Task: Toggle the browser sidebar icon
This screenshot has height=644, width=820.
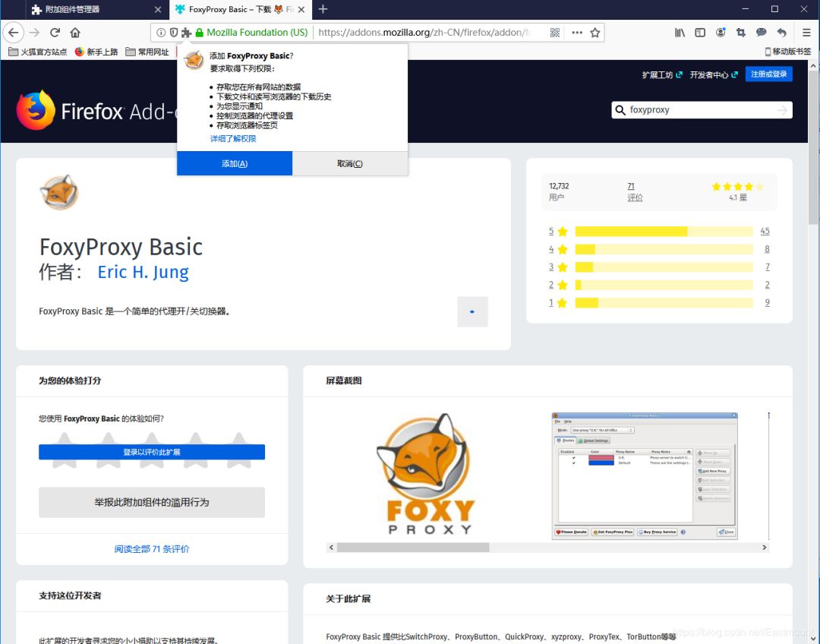Action: tap(700, 32)
